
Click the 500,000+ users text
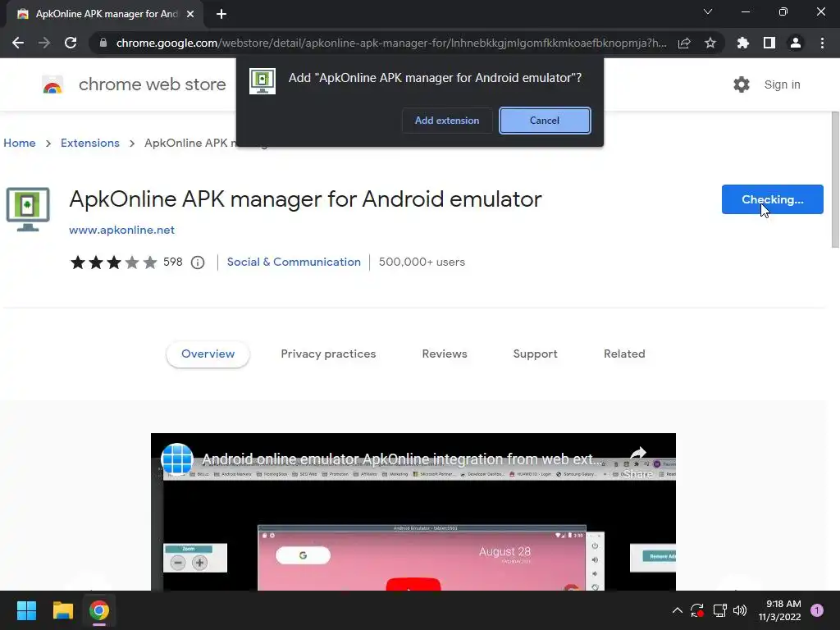pos(422,262)
